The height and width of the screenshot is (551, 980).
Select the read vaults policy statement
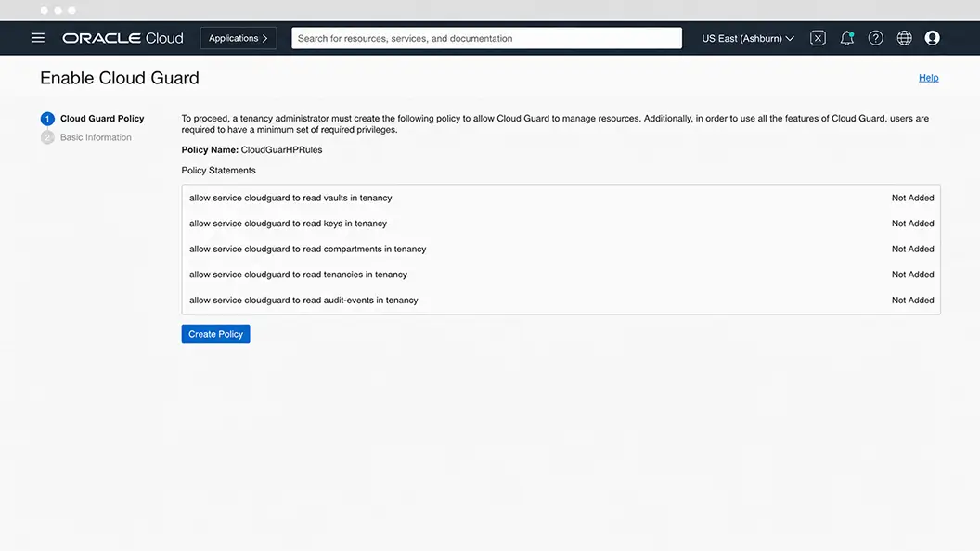(290, 198)
